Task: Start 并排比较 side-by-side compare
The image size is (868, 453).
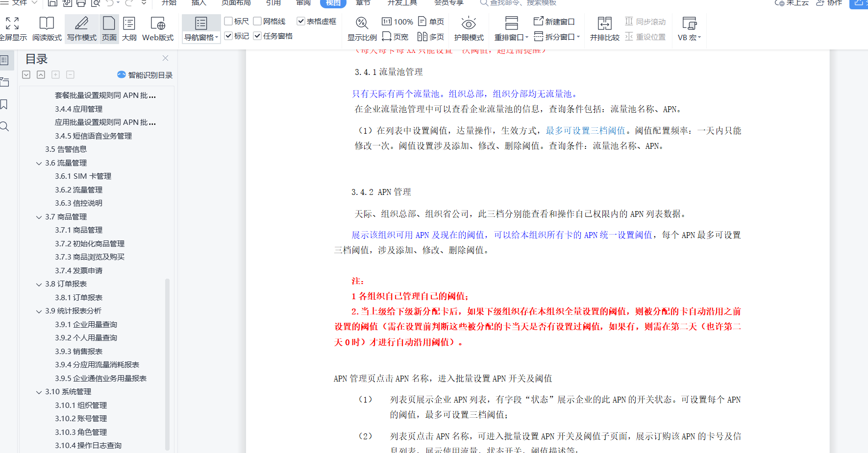Action: 604,29
